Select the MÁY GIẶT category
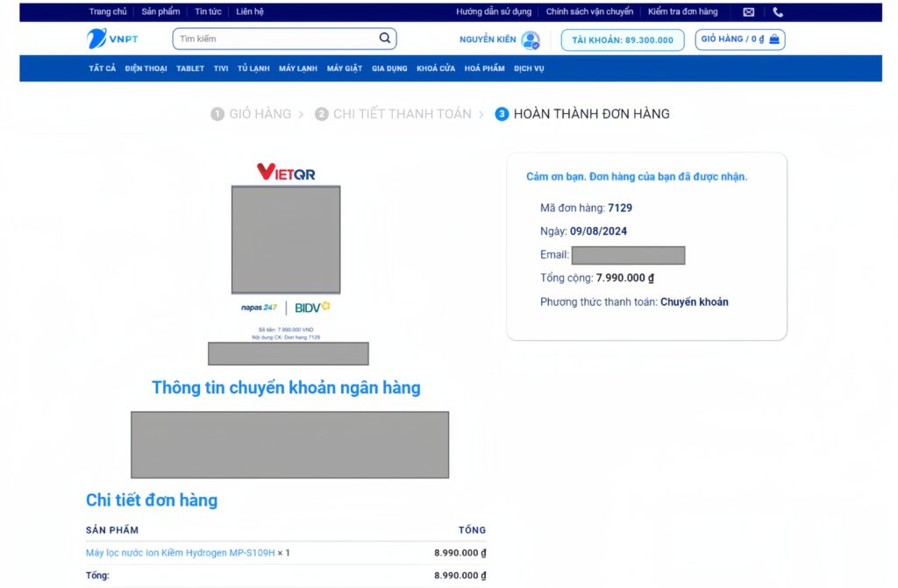898x588 pixels. (x=345, y=68)
